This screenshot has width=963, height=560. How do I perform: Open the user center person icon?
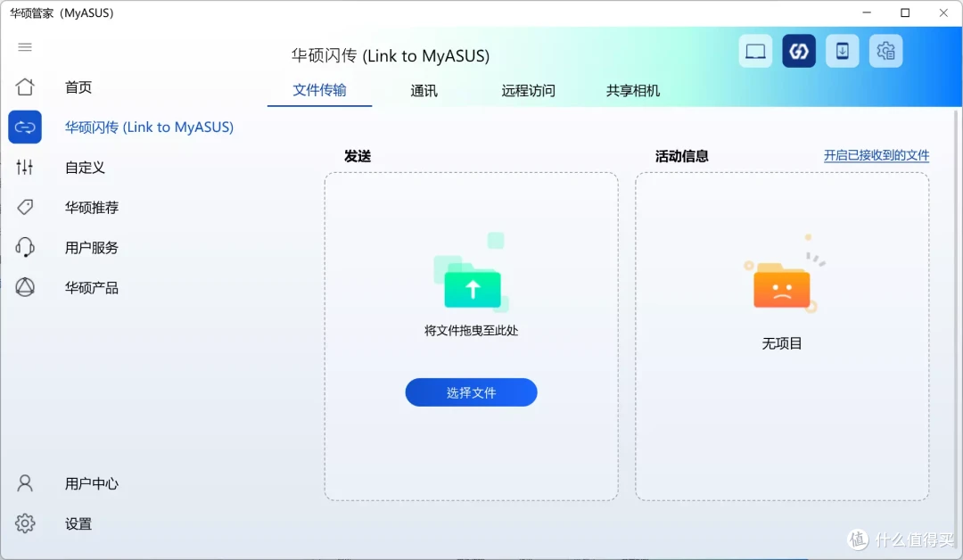tap(25, 483)
